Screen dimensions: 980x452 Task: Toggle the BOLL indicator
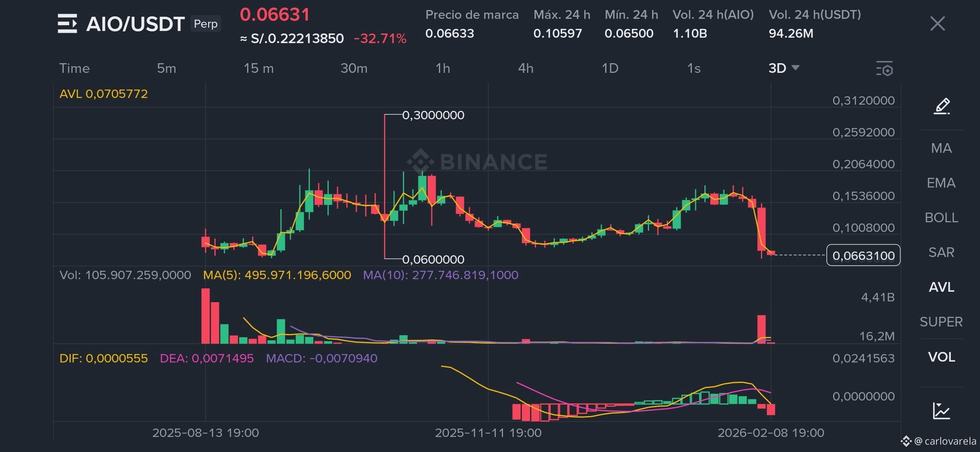tap(941, 218)
